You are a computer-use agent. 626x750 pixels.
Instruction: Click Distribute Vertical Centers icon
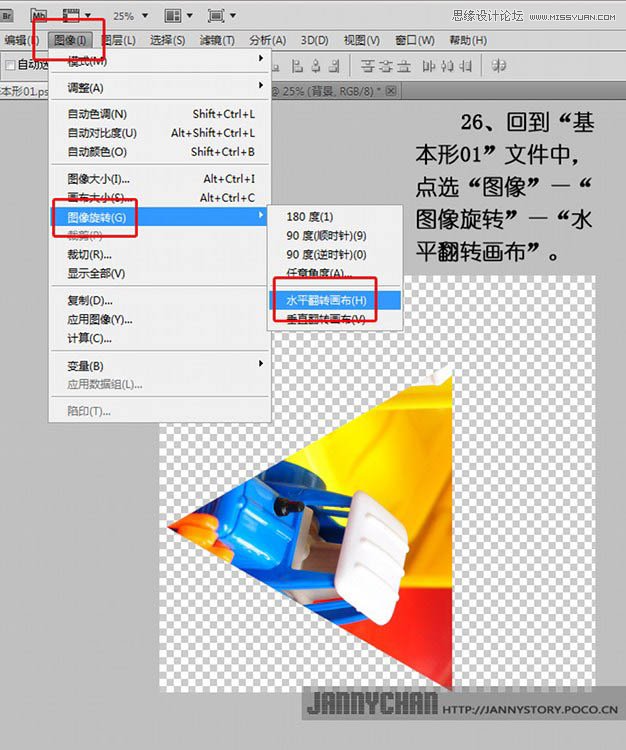pyautogui.click(x=385, y=66)
